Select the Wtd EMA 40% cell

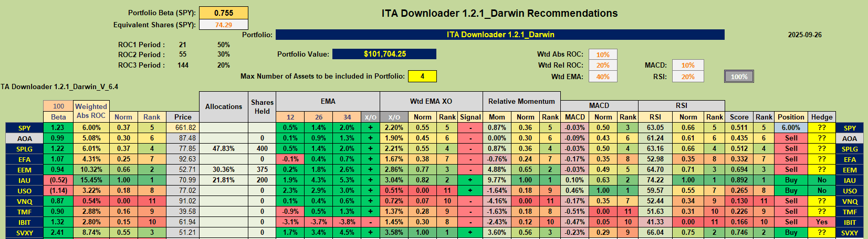pos(603,77)
